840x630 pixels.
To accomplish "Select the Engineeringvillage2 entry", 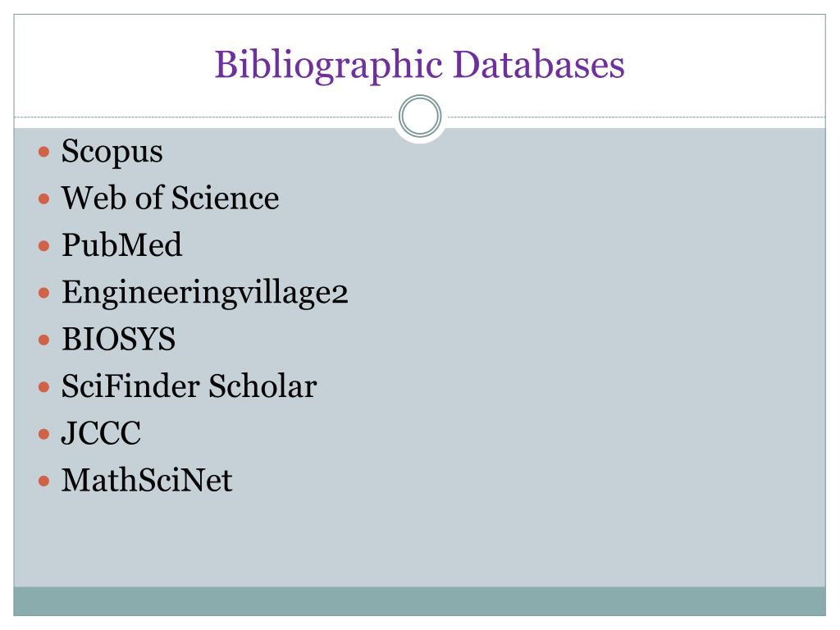I will (x=204, y=293).
